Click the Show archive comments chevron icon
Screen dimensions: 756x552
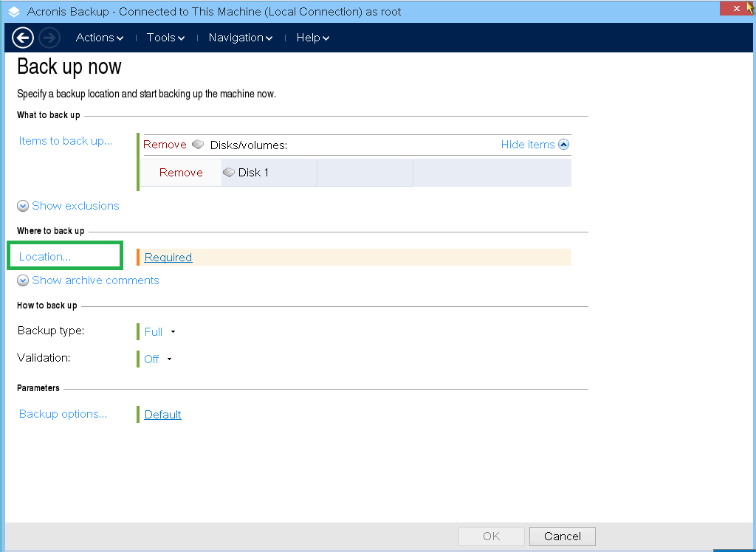[x=23, y=280]
